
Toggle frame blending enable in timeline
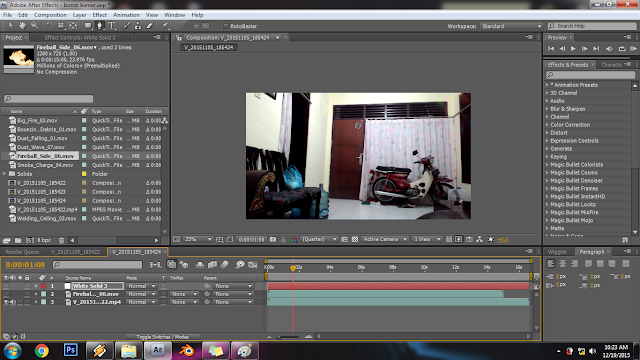click(212, 265)
